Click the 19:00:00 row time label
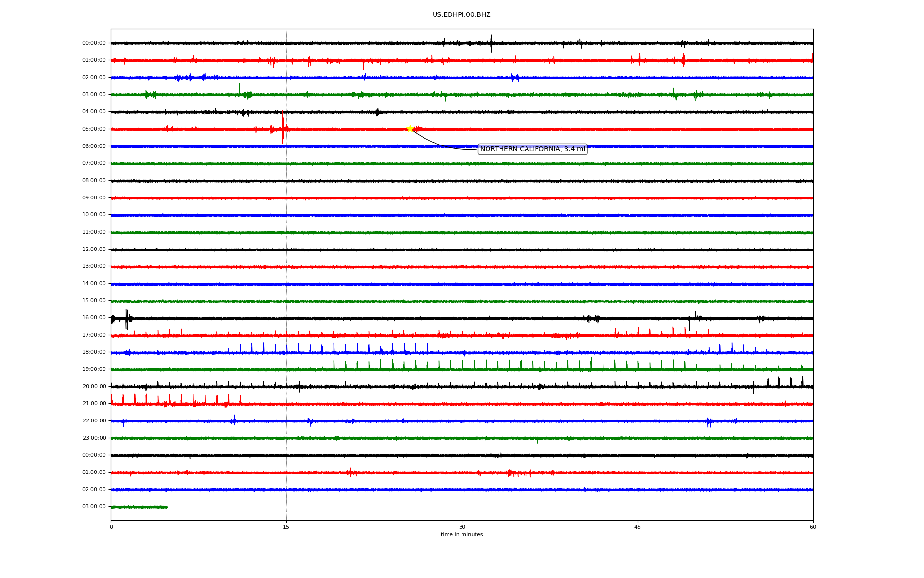The height and width of the screenshot is (578, 924). pyautogui.click(x=94, y=369)
